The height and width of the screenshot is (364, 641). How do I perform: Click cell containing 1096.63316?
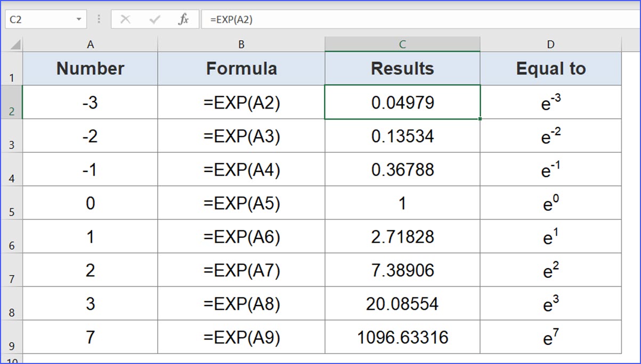coord(402,337)
